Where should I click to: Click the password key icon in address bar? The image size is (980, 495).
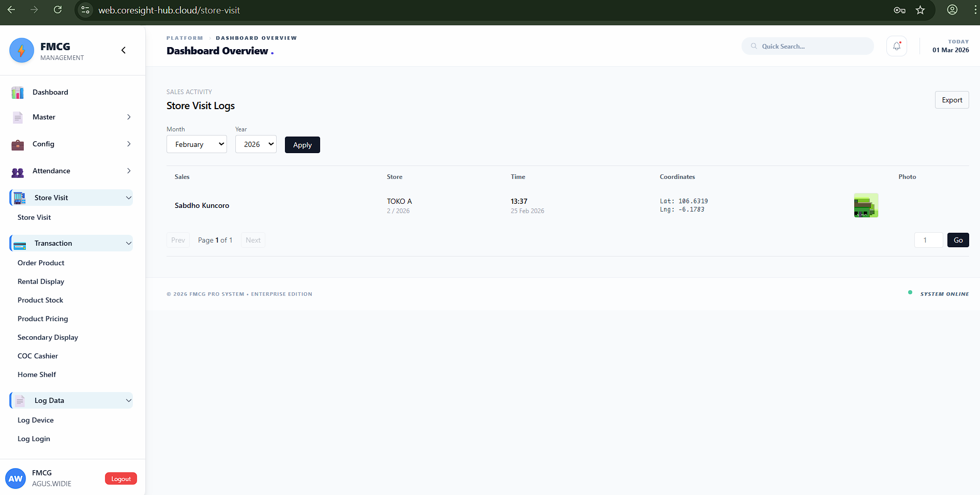(x=899, y=10)
